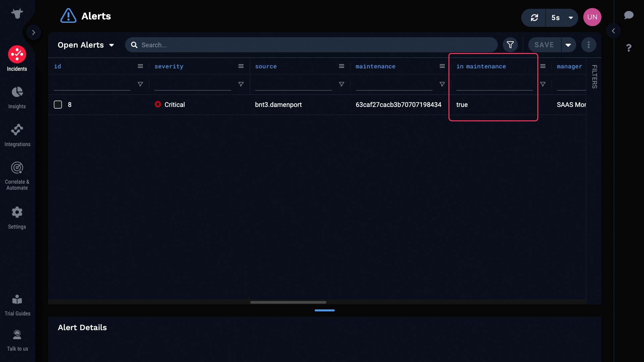The image size is (644, 362).
Task: Sort by the severity column header
Action: point(169,66)
